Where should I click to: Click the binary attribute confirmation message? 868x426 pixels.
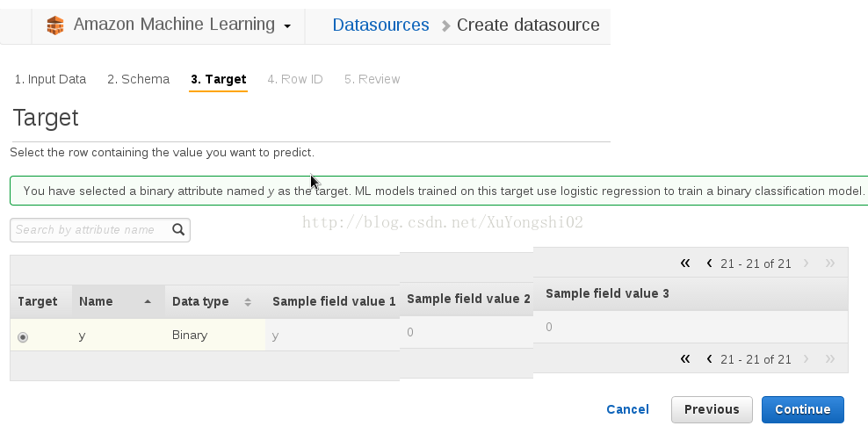coord(439,191)
